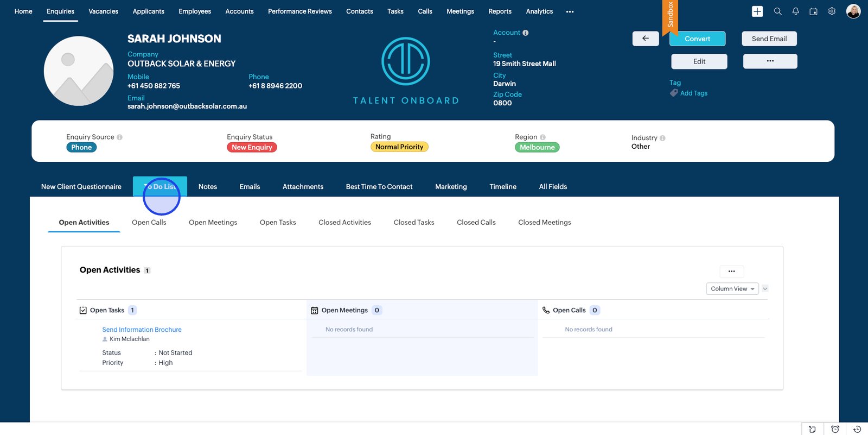Click the user profile avatar in the header

pos(853,11)
